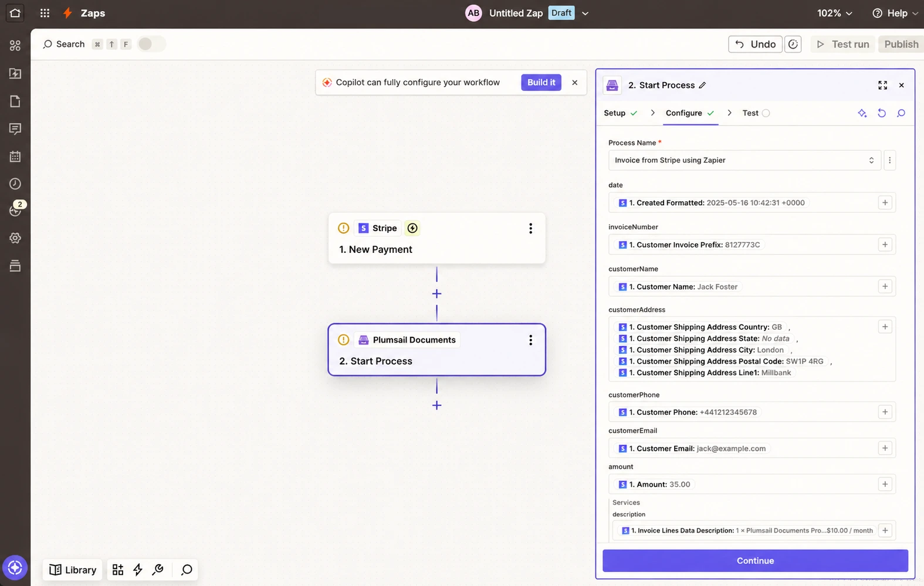Click the instant trigger bolt icon on Stripe step
924x586 pixels.
click(x=412, y=228)
